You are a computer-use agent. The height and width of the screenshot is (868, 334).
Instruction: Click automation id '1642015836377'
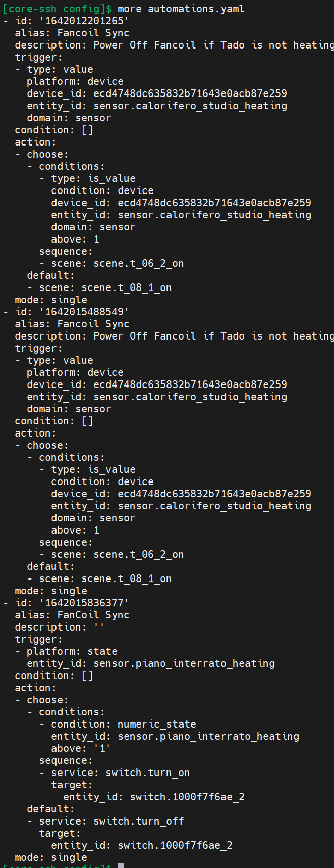[x=84, y=603]
